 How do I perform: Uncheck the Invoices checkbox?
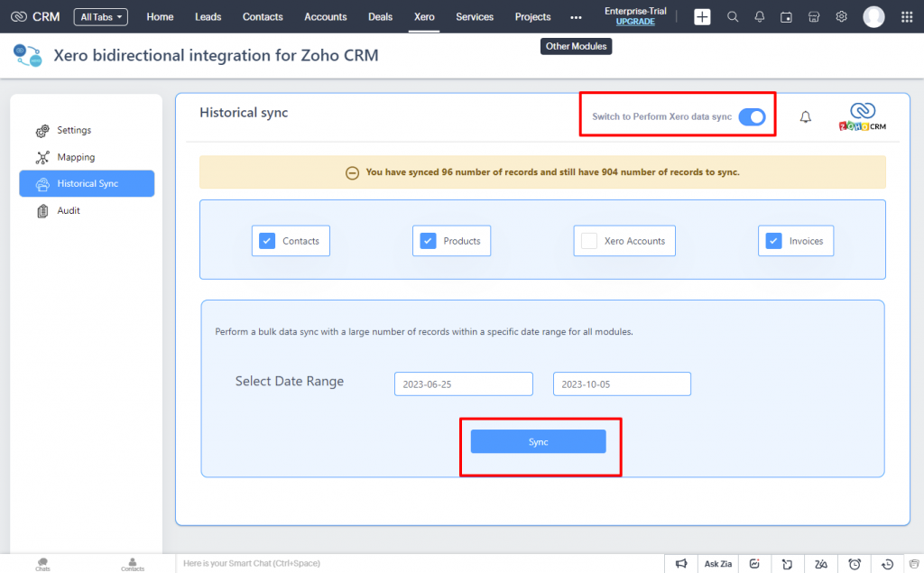[773, 241]
